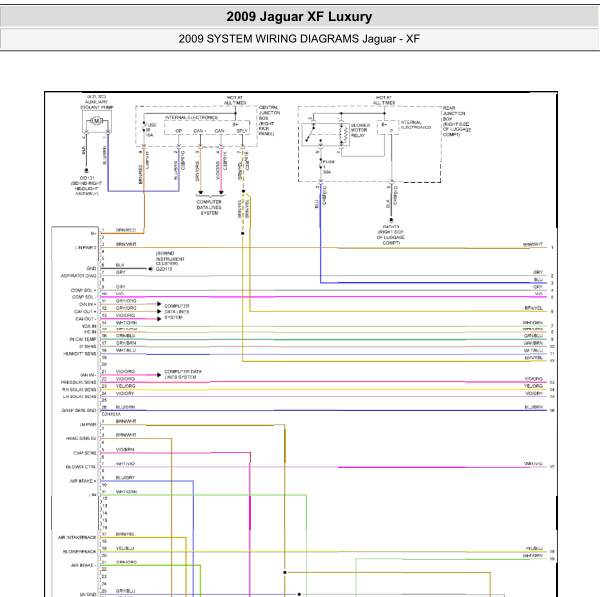600x597 pixels.
Task: Click the arrowhead on the CAN IN - wire
Action: (159, 375)
